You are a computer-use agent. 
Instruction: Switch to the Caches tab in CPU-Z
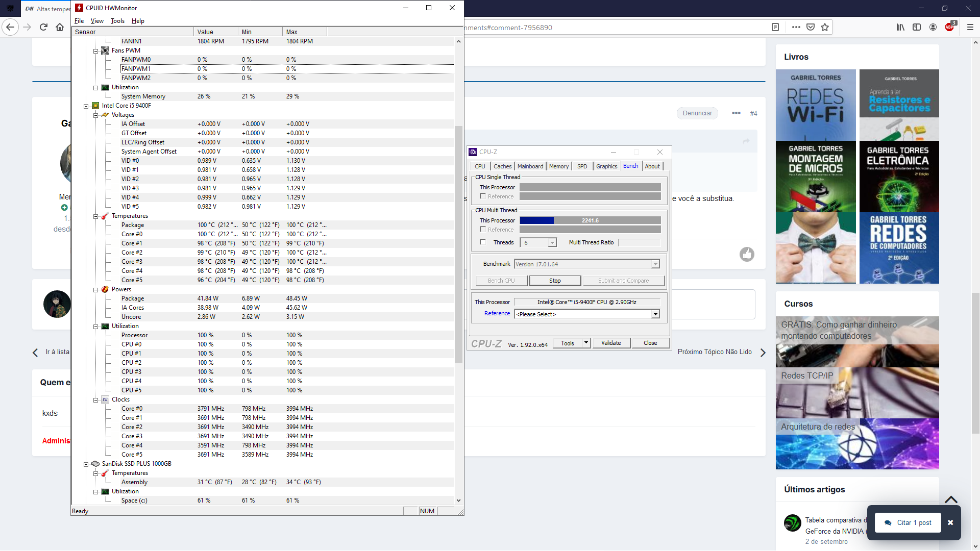click(x=502, y=166)
